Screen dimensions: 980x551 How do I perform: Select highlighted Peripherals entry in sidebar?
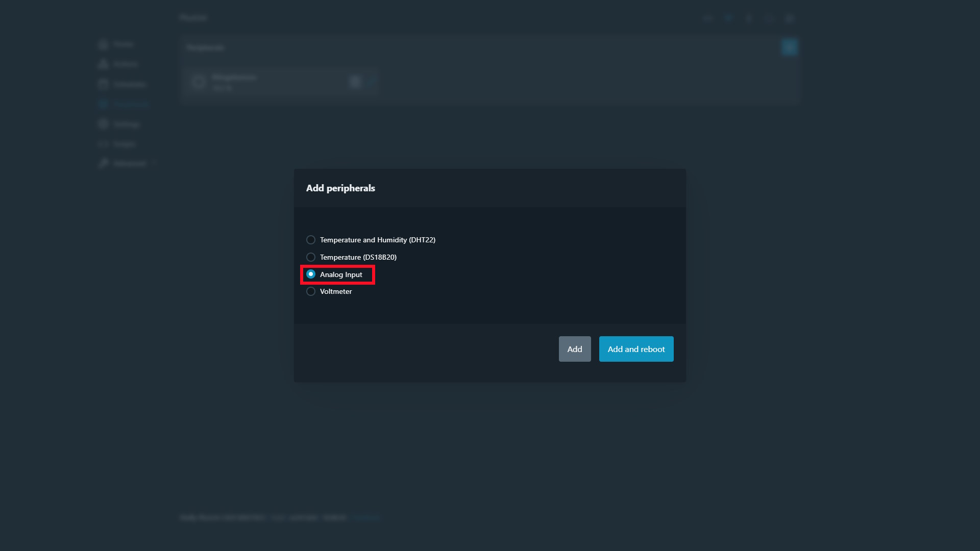130,104
